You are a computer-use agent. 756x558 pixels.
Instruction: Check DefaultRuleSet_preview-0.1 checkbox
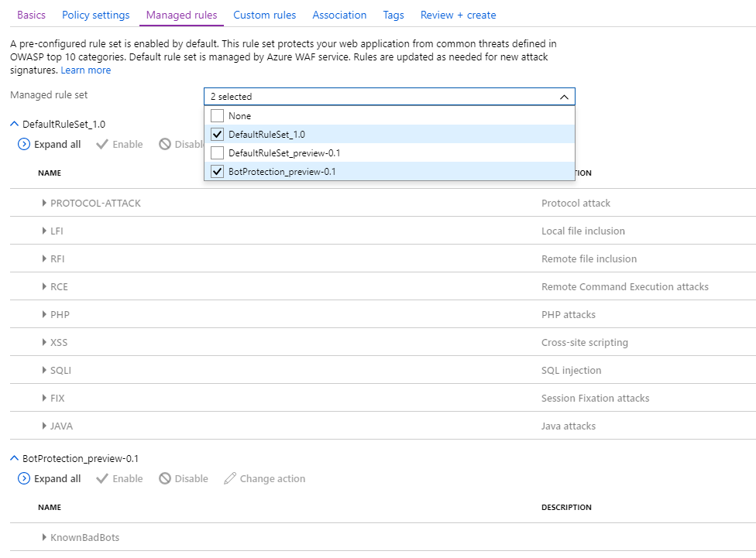pos(218,152)
